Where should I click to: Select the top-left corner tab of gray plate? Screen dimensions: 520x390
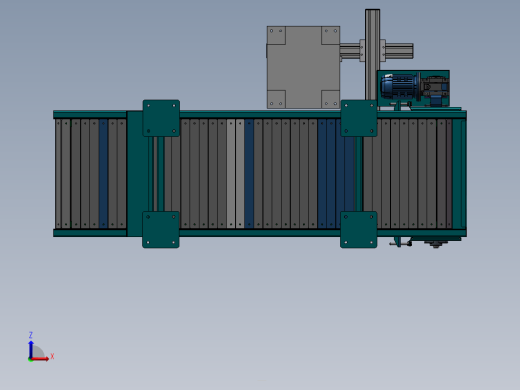(276, 35)
